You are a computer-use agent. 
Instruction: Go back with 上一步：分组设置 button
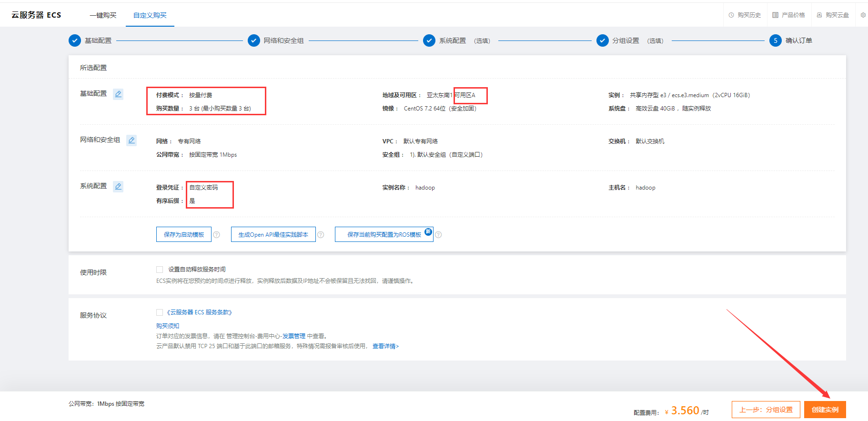[x=766, y=410]
